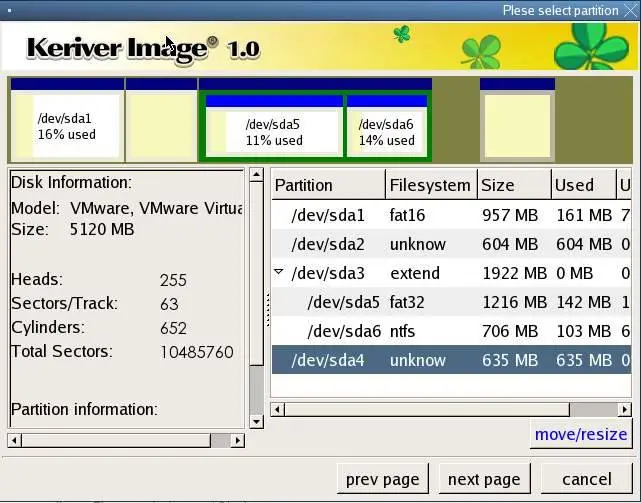Click the Model: VMware text line
This screenshot has height=503, width=641.
pos(127,208)
